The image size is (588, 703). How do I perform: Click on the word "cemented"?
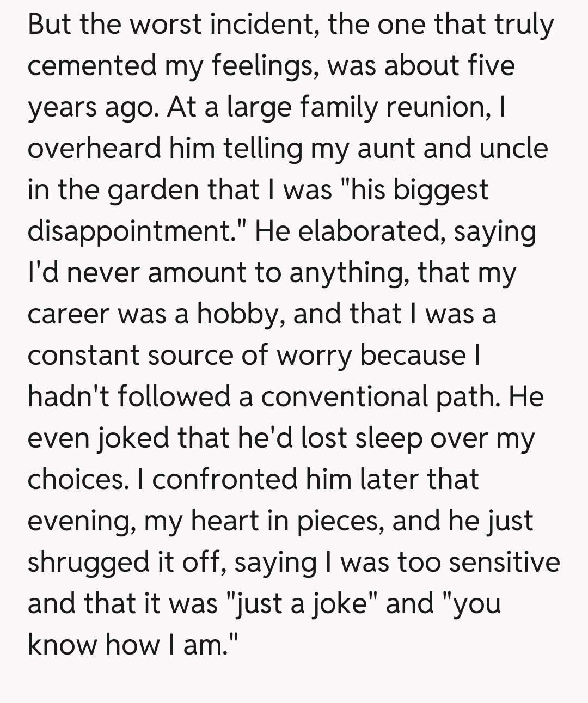pos(92,66)
